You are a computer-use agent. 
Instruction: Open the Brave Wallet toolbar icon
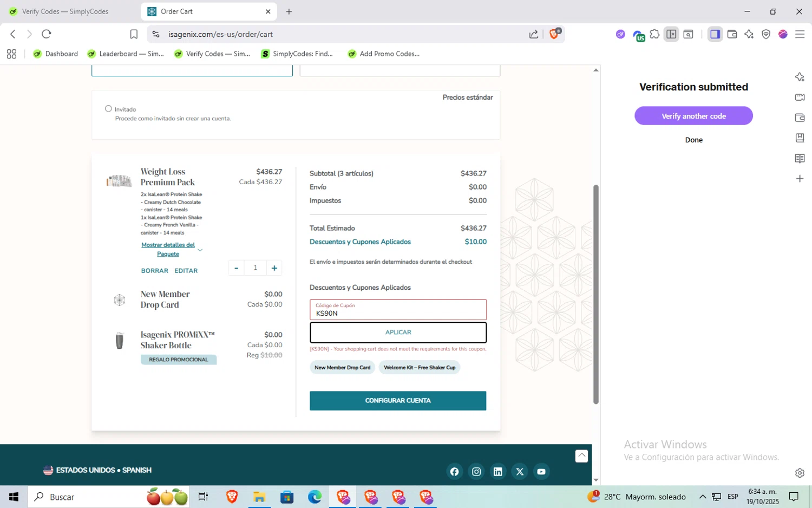(x=732, y=34)
